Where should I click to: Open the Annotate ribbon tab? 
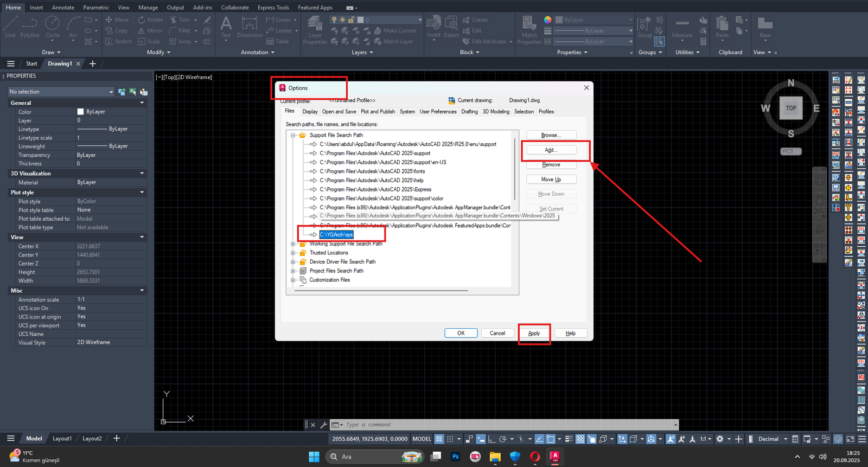click(x=63, y=8)
